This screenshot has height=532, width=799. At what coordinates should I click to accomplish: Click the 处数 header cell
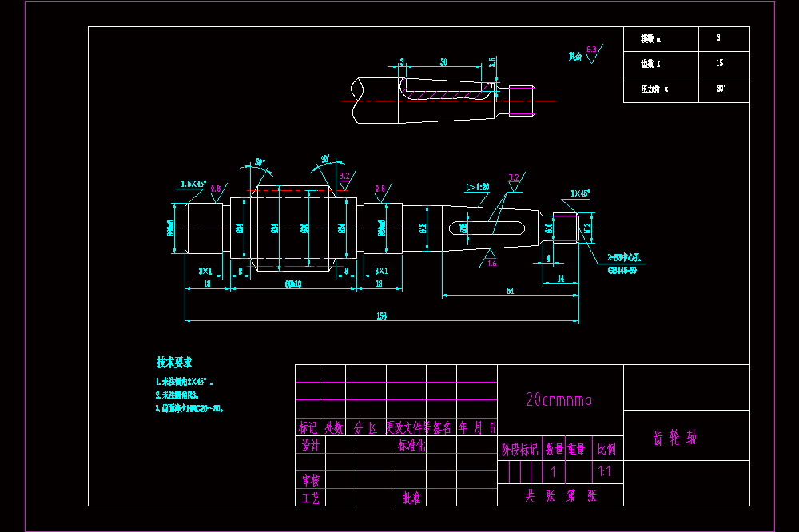[x=334, y=427]
